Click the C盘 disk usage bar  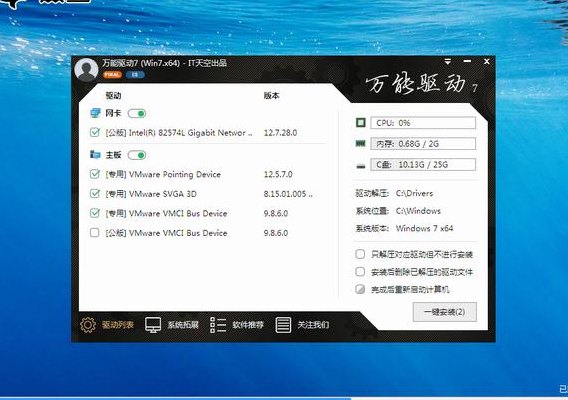(x=423, y=164)
